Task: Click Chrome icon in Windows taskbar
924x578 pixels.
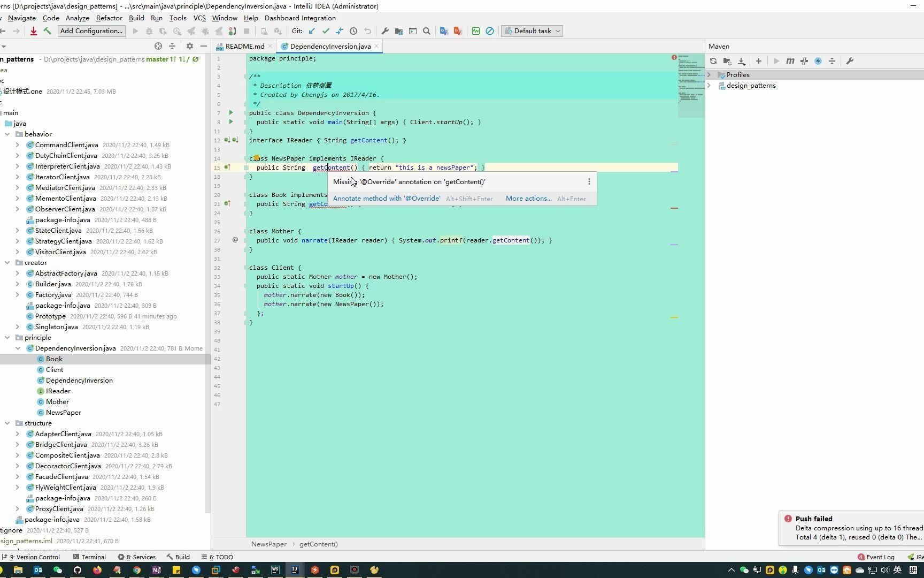Action: (x=136, y=570)
